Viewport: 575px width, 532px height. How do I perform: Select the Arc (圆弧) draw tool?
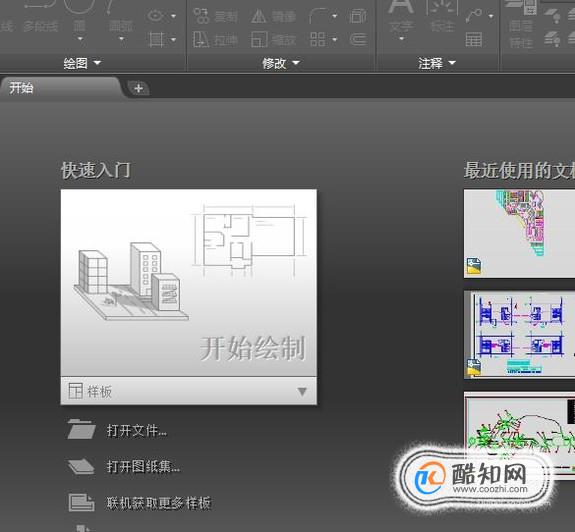[x=120, y=15]
